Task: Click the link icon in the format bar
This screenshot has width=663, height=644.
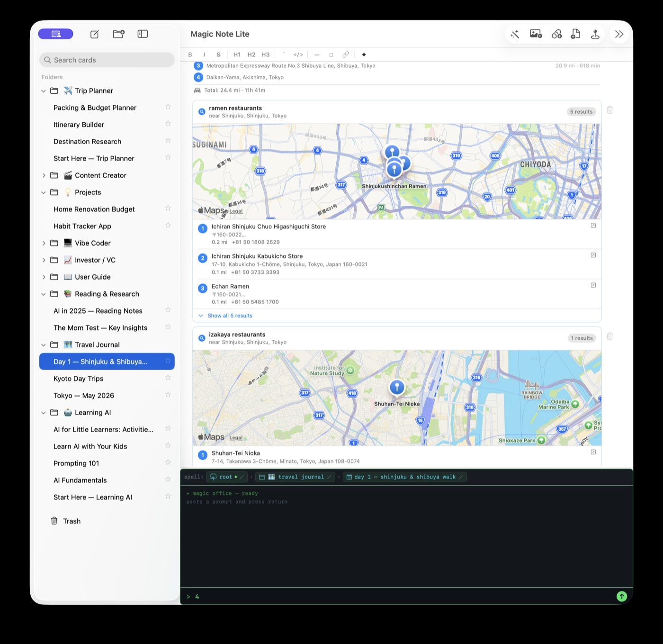Action: click(x=346, y=54)
